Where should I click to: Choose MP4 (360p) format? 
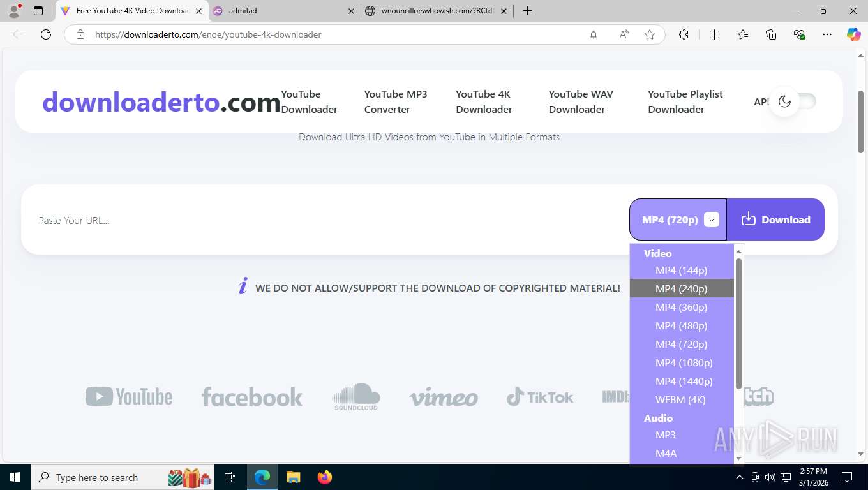click(x=681, y=307)
